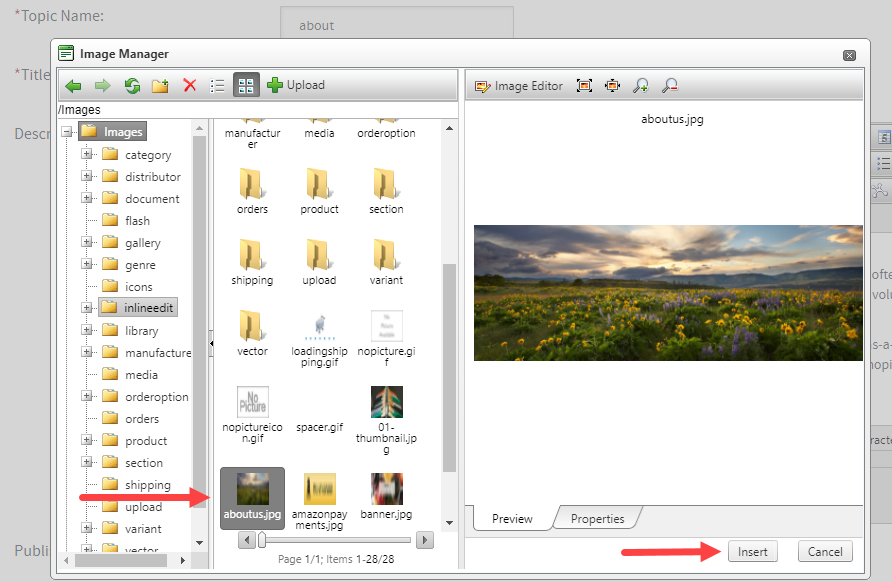
Task: Delete the selected image file
Action: click(x=189, y=85)
